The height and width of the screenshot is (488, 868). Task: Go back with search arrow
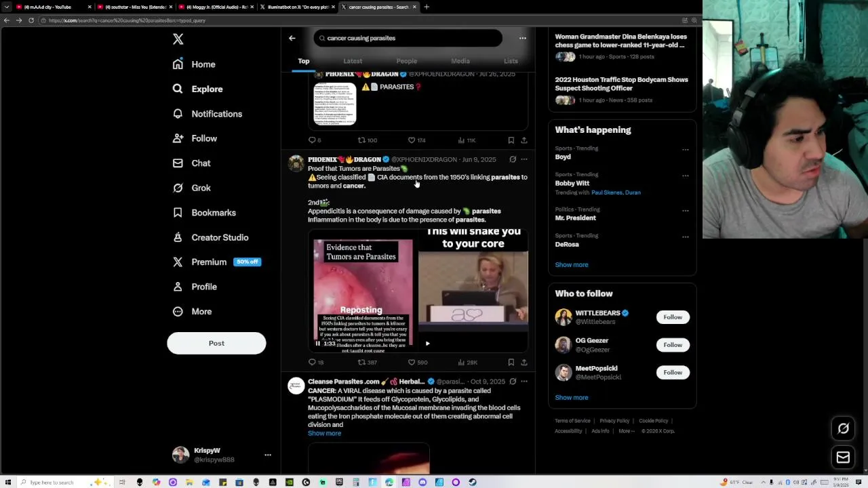[292, 38]
